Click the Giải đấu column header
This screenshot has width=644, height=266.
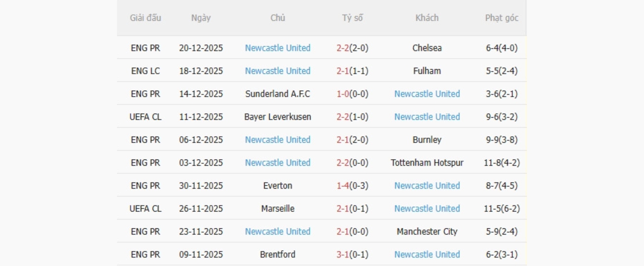(146, 18)
